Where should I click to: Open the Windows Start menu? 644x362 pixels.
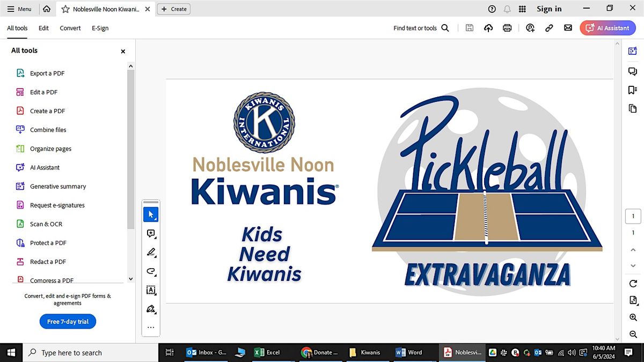point(11,352)
